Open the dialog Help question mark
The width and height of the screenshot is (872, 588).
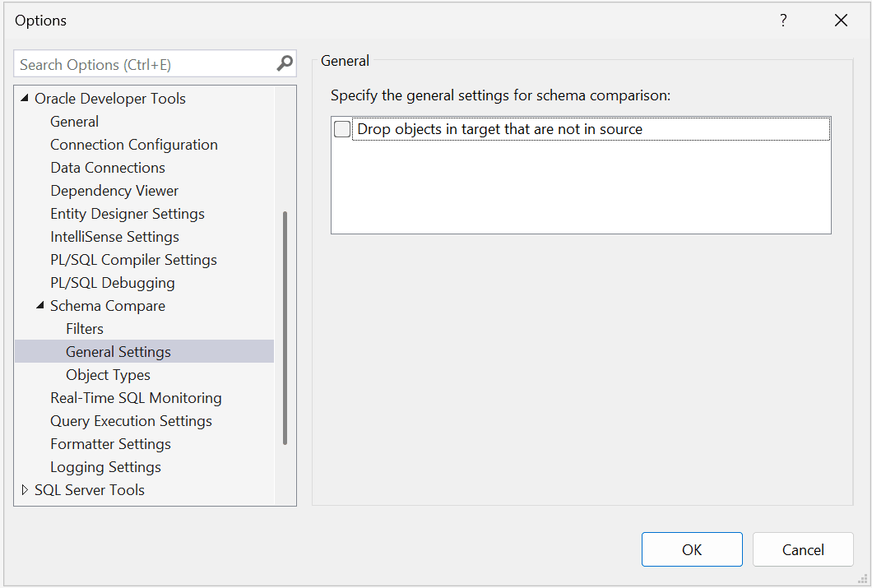pos(783,20)
